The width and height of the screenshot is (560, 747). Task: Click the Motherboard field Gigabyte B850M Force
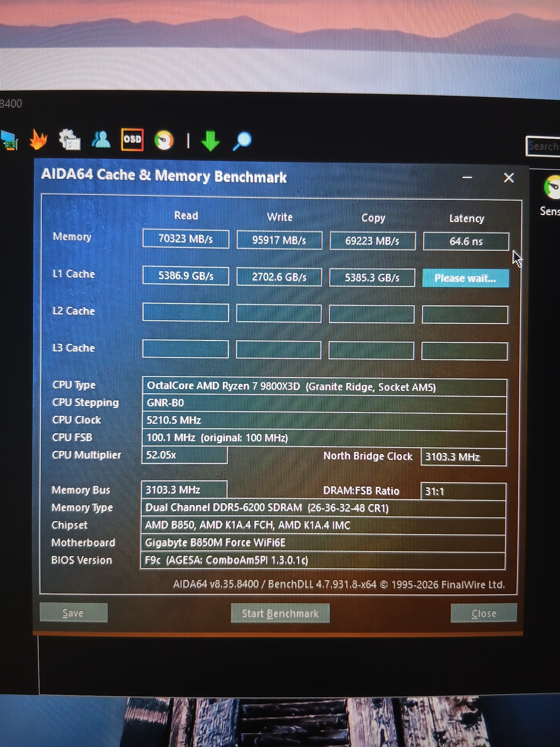323,543
